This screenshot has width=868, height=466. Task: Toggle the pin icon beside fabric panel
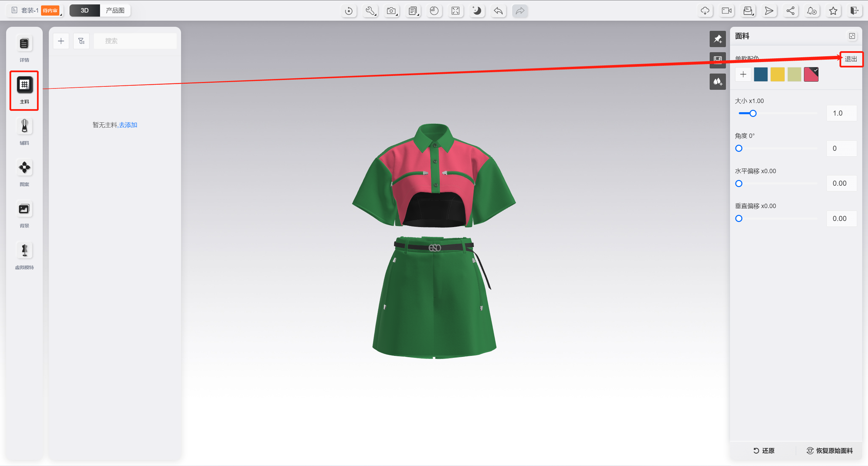coord(717,39)
